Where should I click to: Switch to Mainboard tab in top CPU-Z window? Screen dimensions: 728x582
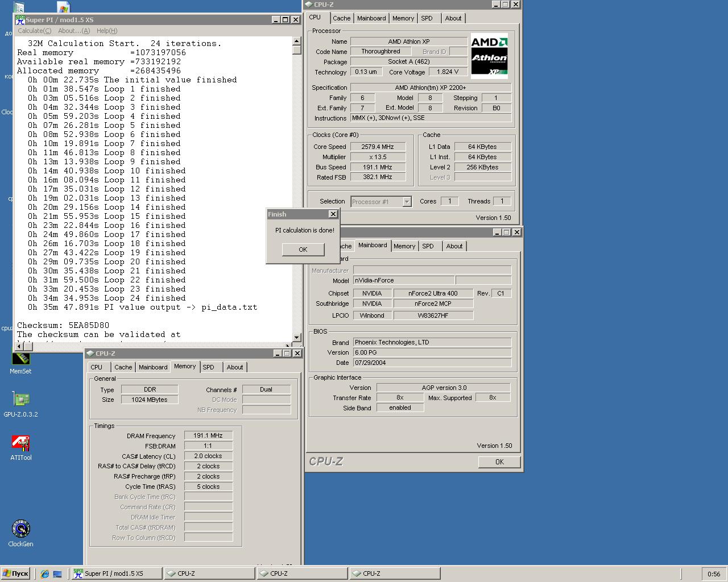(x=371, y=18)
